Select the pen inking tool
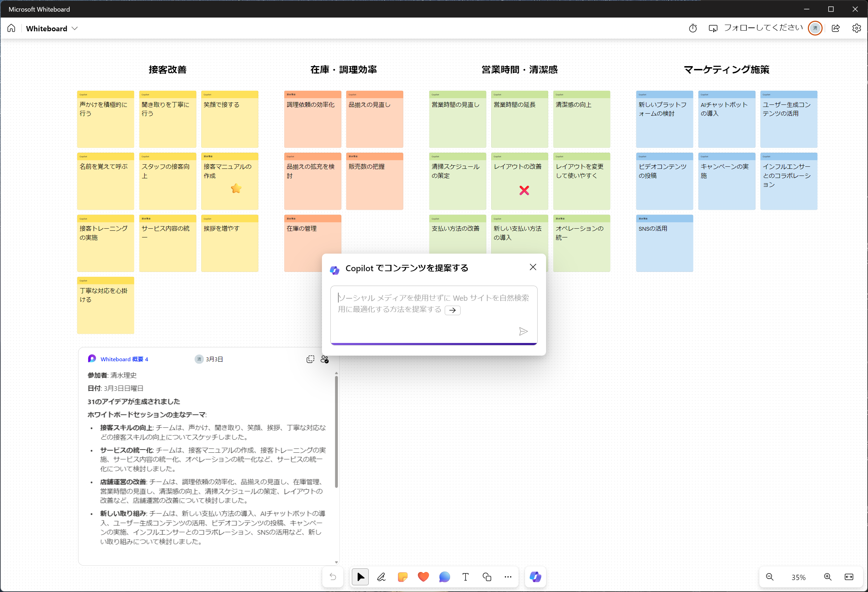The image size is (868, 592). click(381, 577)
